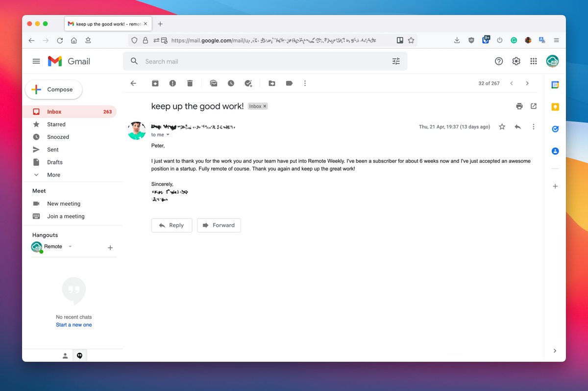The height and width of the screenshot is (391, 588).
Task: Compose a new email
Action: [x=53, y=89]
